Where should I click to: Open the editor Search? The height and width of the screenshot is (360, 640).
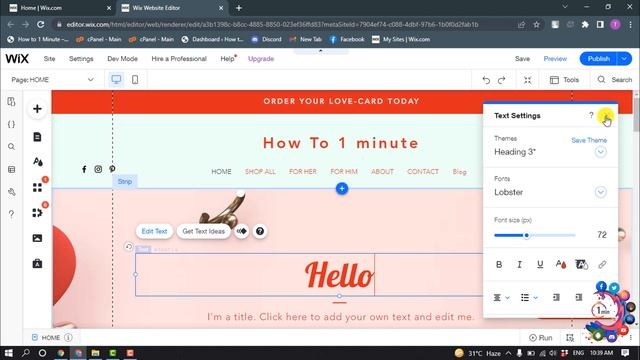615,80
